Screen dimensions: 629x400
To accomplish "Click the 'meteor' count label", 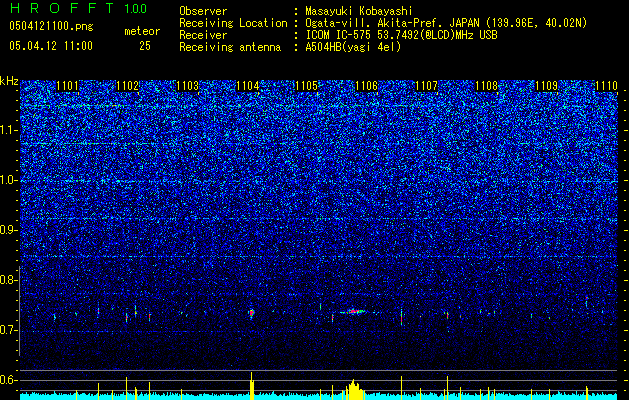I will click(142, 31).
